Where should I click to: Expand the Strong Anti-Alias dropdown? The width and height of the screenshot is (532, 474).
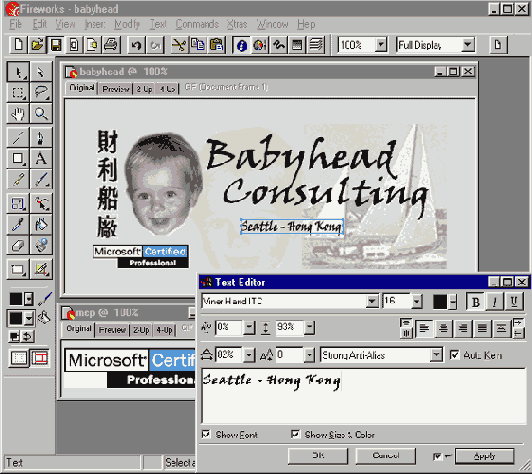point(436,355)
